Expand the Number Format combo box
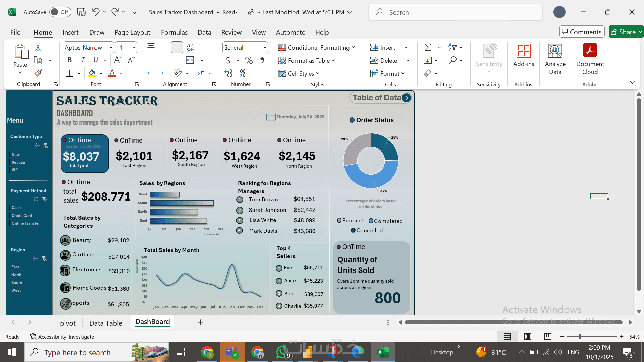Screen dimensions: 644x362 [x=265, y=47]
